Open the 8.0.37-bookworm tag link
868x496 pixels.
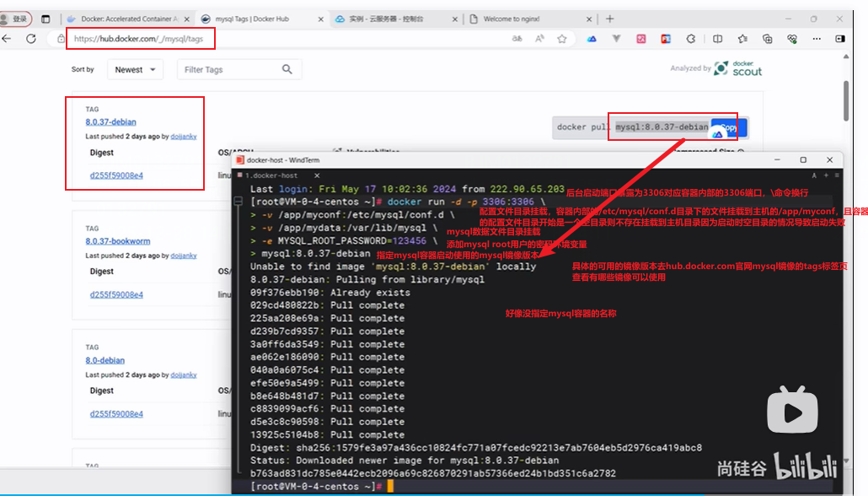118,241
